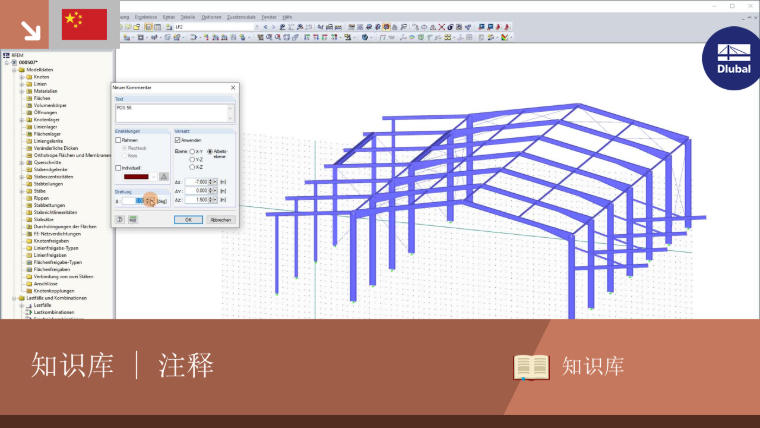Enable the Rahmen checkbox
Viewport: 760px width, 428px height.
pyautogui.click(x=118, y=140)
